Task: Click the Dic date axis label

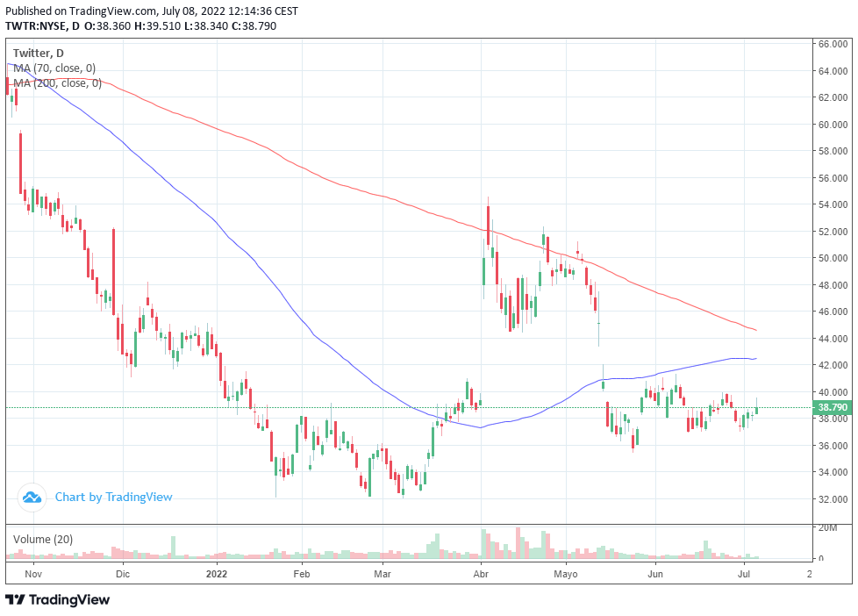Action: pyautogui.click(x=123, y=574)
